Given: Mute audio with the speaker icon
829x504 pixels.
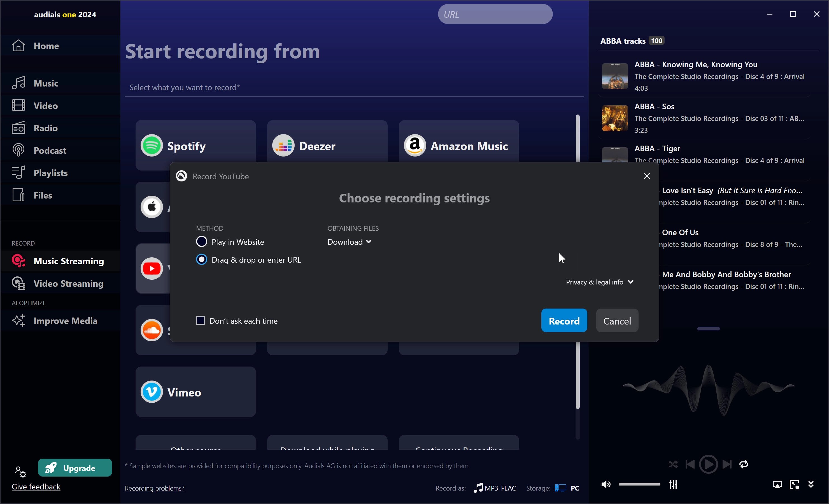Looking at the screenshot, I should (606, 484).
